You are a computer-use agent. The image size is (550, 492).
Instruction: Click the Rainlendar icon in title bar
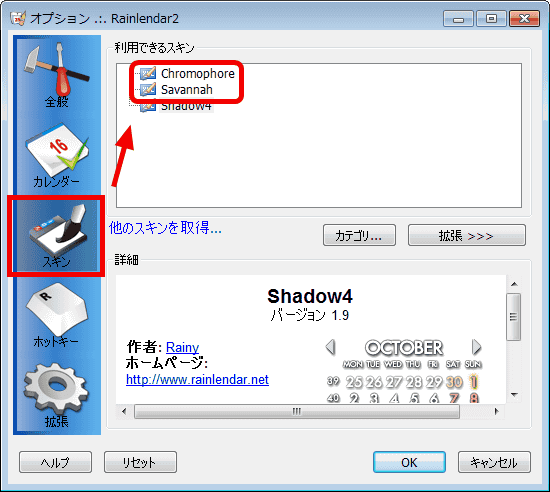click(x=18, y=19)
